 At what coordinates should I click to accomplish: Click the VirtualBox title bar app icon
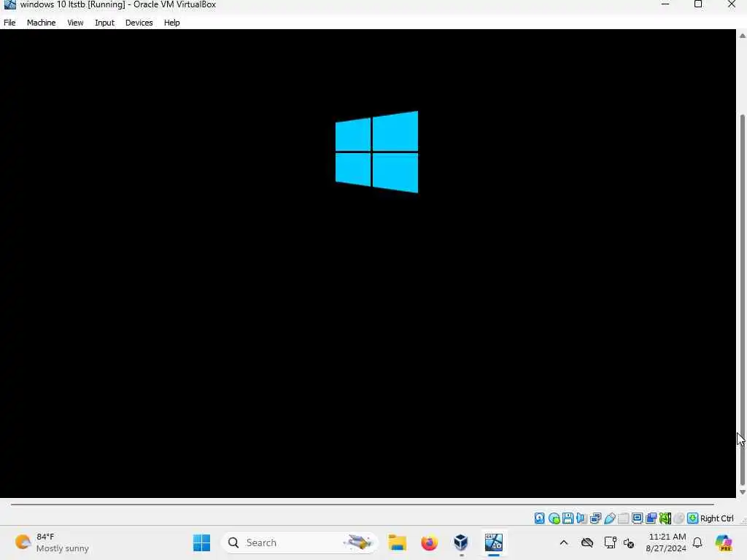pyautogui.click(x=9, y=5)
